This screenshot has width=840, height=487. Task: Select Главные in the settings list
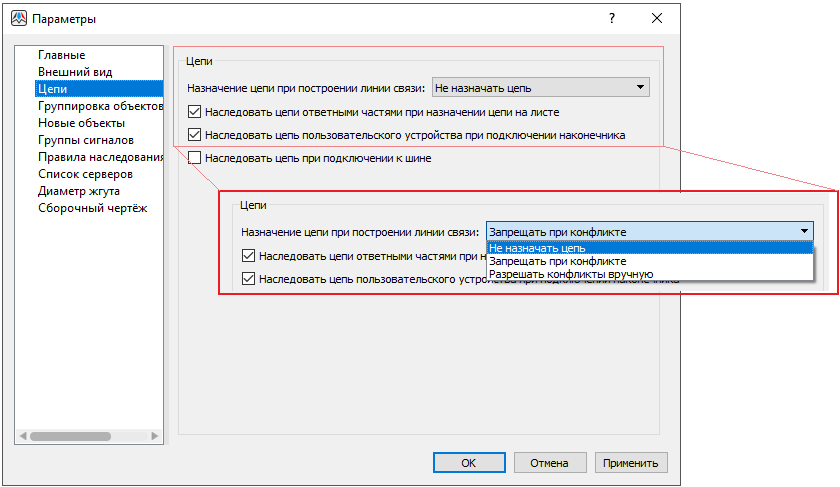tap(61, 55)
